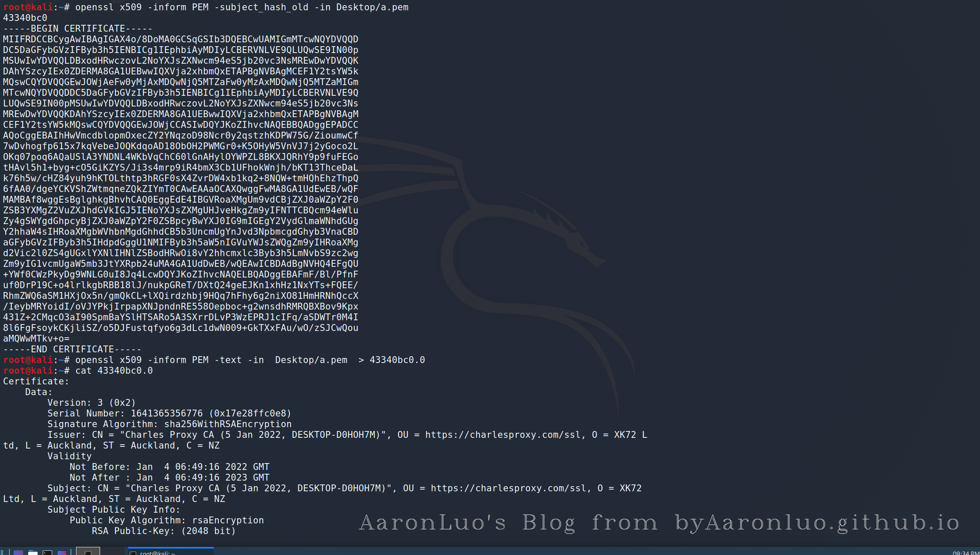Click the BEGIN CERTIFICATE header line
The width and height of the screenshot is (980, 555).
(78, 29)
